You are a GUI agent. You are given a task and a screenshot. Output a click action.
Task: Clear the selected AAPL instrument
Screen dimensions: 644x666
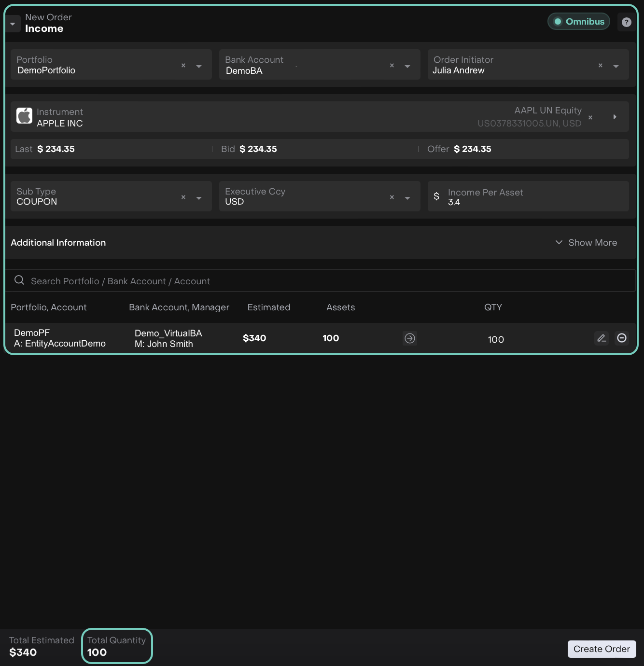point(590,117)
